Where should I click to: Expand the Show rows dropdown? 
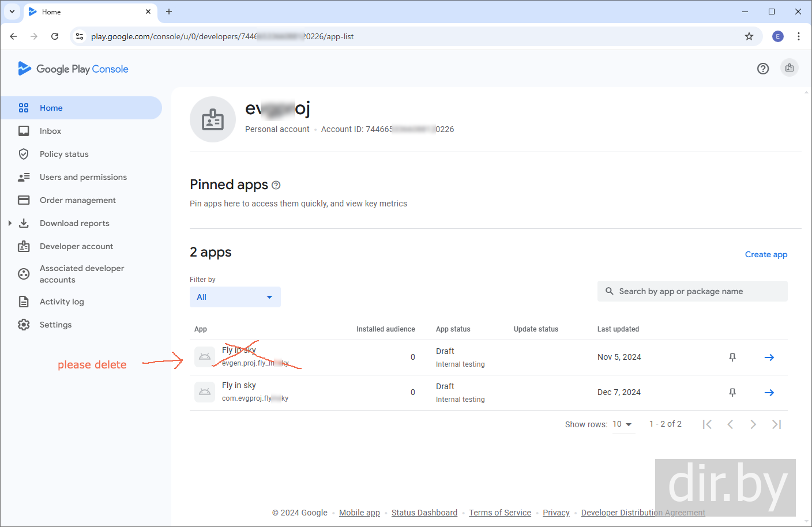[x=622, y=424]
